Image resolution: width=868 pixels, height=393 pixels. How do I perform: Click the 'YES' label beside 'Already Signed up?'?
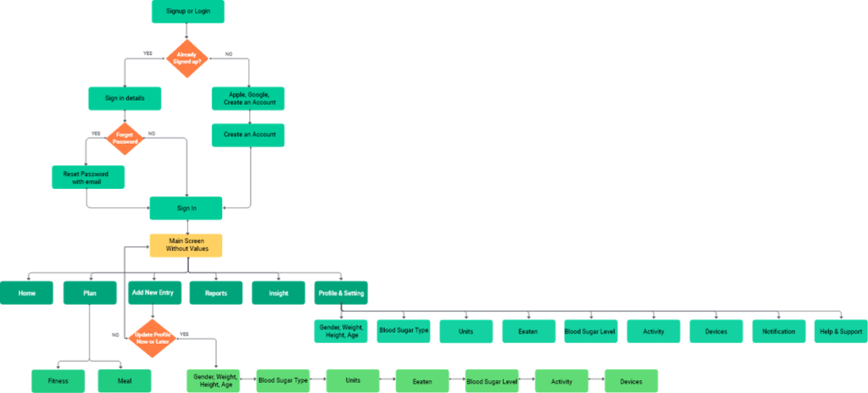point(147,53)
